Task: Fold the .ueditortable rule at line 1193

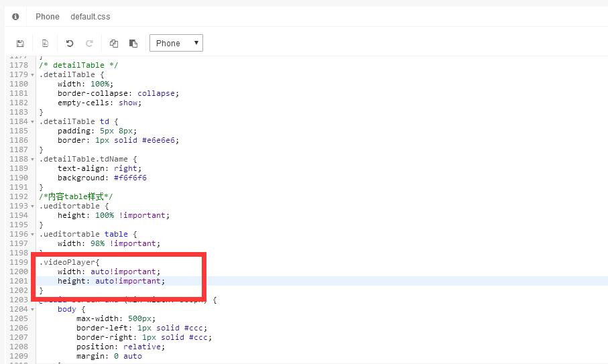Action: coord(34,206)
